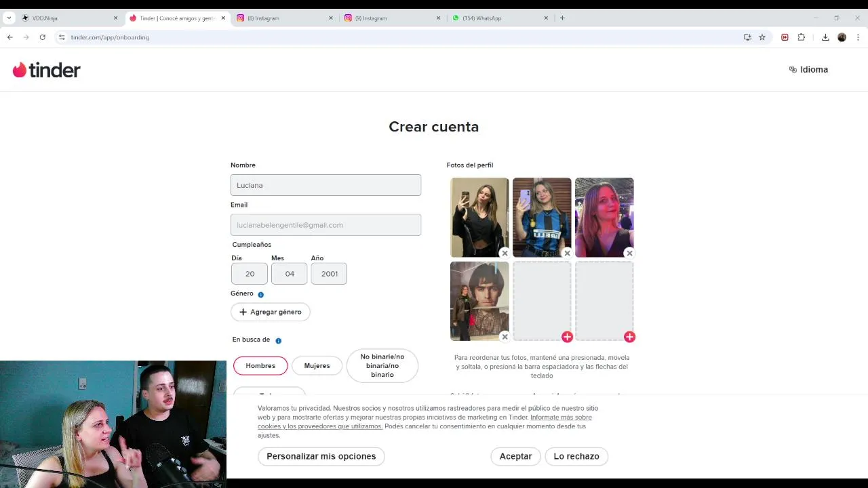Click the Día birthday field
The width and height of the screenshot is (868, 488).
[250, 274]
